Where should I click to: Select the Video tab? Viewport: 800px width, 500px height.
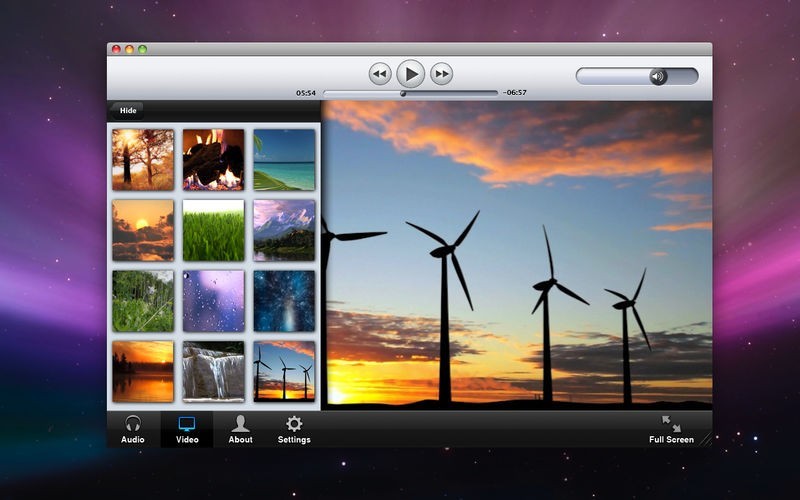coord(187,430)
